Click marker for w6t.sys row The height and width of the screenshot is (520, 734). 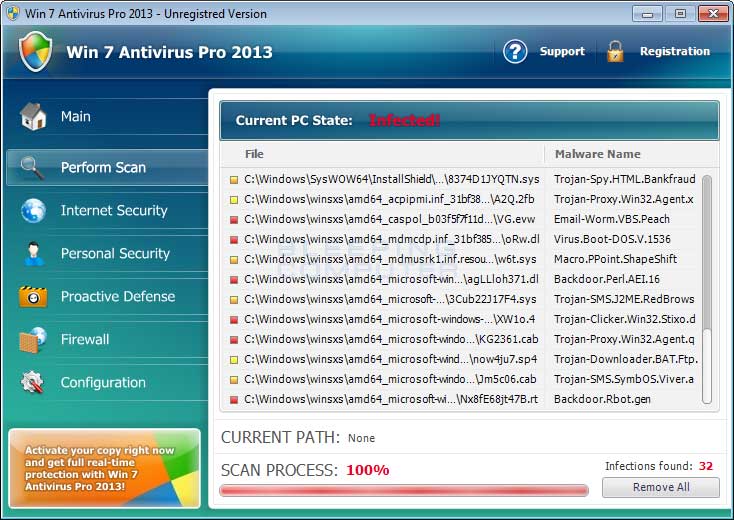point(234,260)
